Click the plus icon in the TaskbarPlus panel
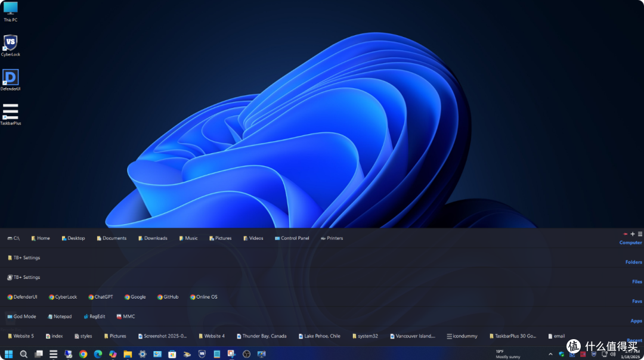Screen dimensions: 644x360 (x=633, y=234)
